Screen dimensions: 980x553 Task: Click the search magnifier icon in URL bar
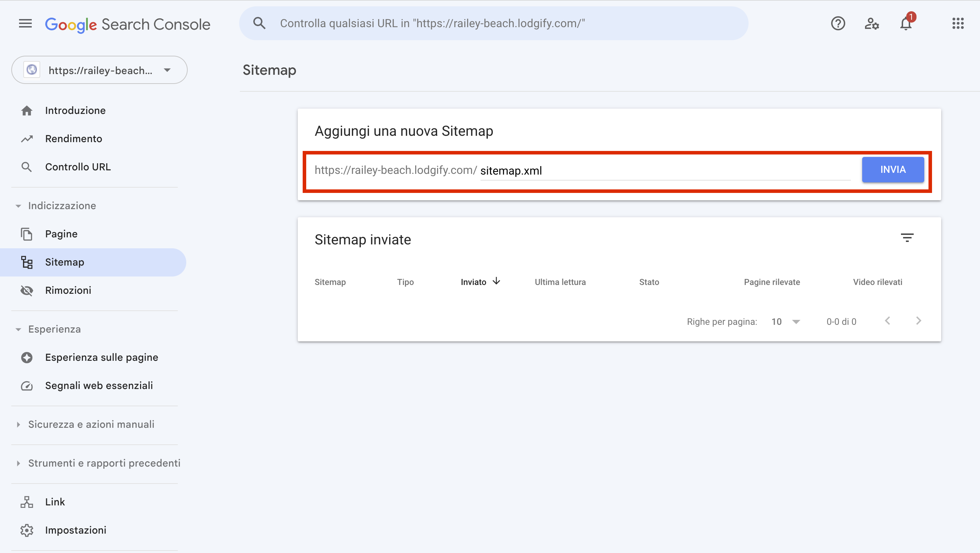259,23
